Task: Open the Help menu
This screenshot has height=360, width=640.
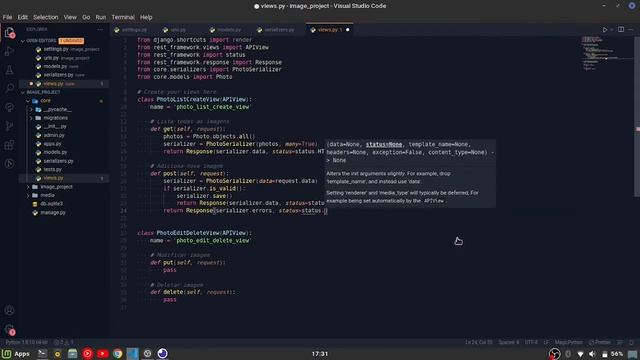Action: click(x=146, y=17)
